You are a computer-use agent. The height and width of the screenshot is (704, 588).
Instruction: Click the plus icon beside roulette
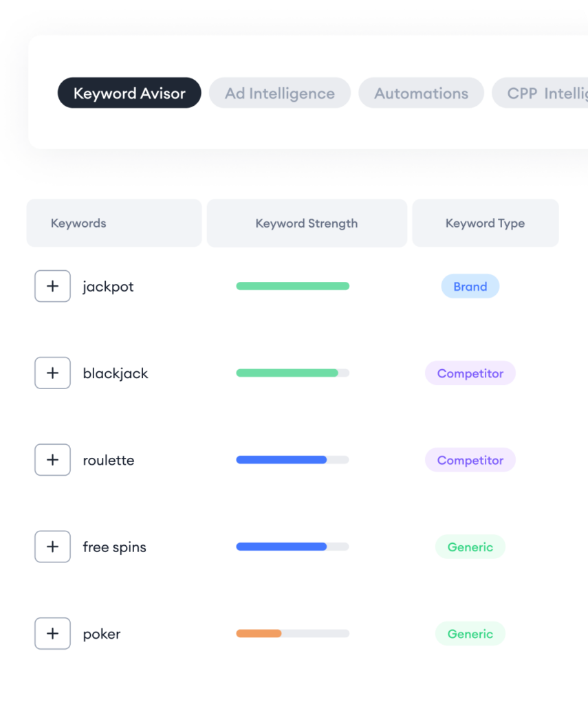pos(52,460)
